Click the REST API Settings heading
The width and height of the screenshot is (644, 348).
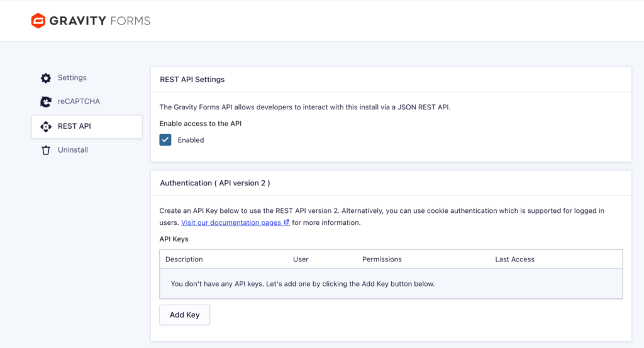[x=192, y=80]
